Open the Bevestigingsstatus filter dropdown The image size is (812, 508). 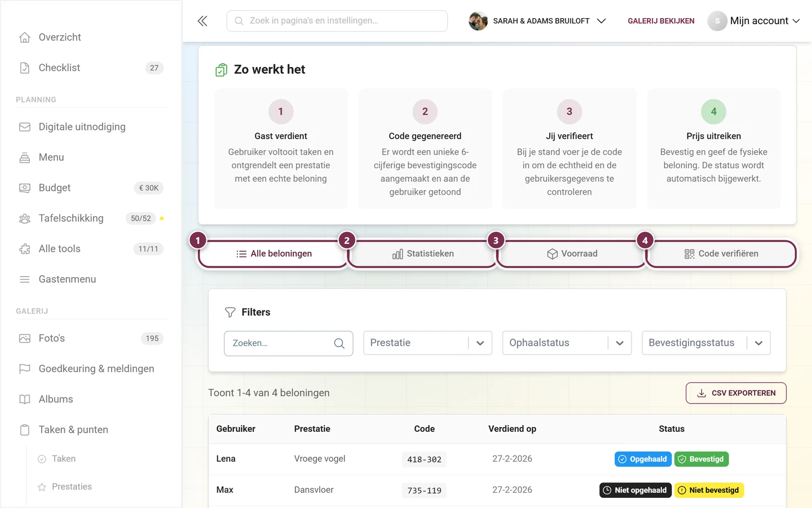706,343
